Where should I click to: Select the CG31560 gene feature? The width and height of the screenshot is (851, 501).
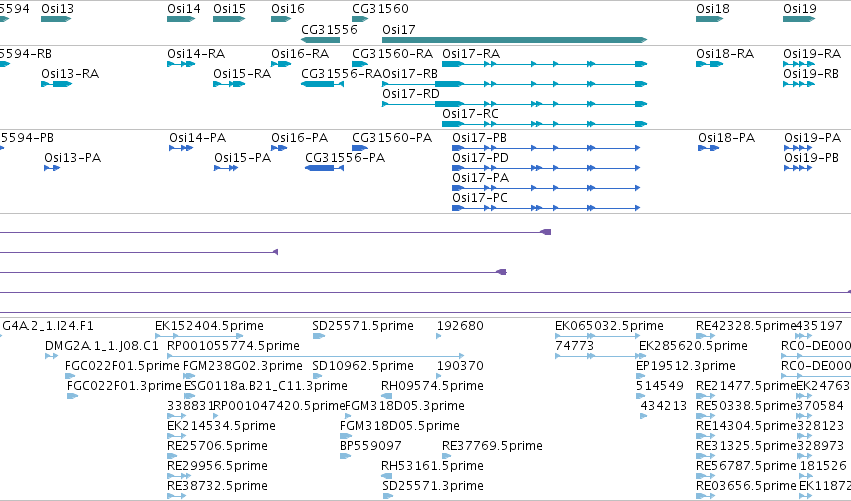[x=360, y=19]
